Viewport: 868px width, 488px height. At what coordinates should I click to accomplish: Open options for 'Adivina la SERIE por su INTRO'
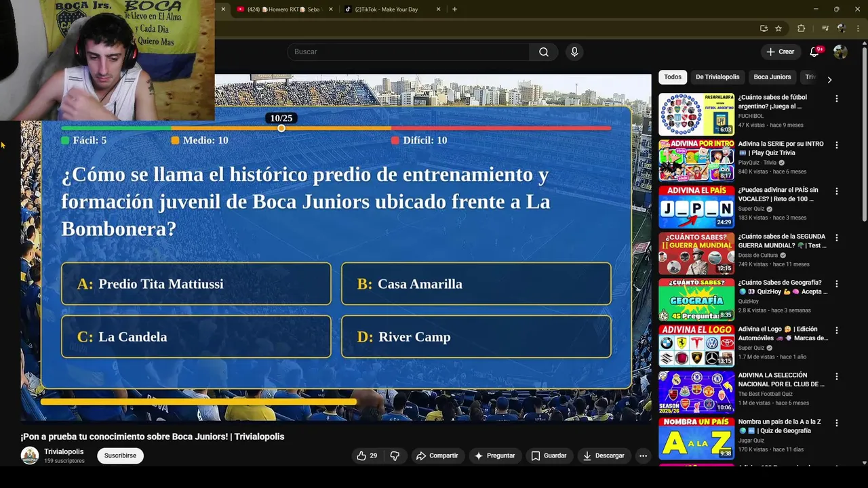[x=836, y=145]
